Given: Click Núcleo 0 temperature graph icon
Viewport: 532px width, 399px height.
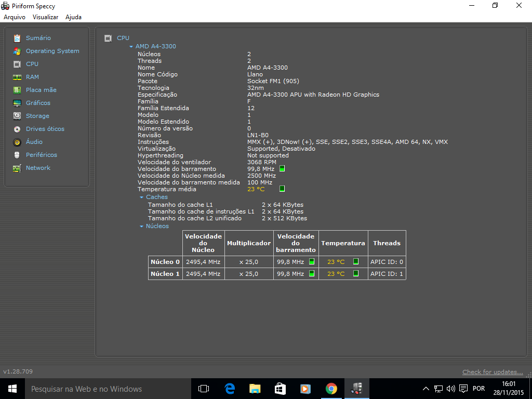Looking at the screenshot, I should pyautogui.click(x=355, y=261).
